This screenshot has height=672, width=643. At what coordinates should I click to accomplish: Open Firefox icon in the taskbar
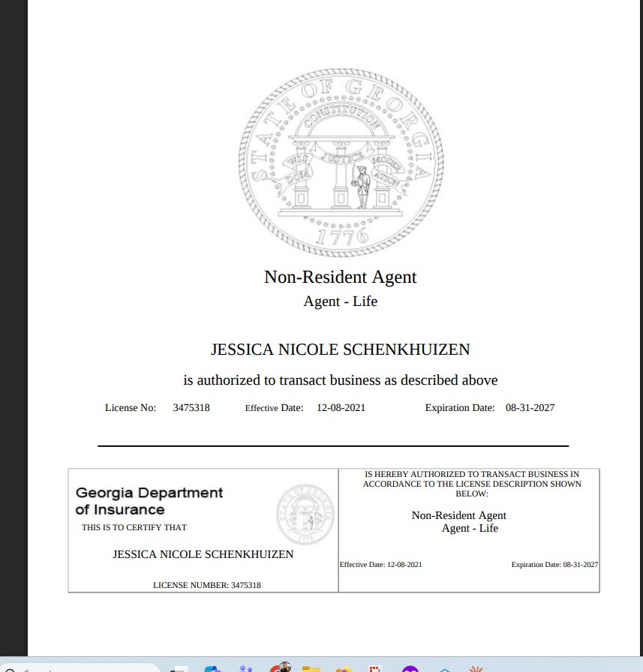point(344,668)
